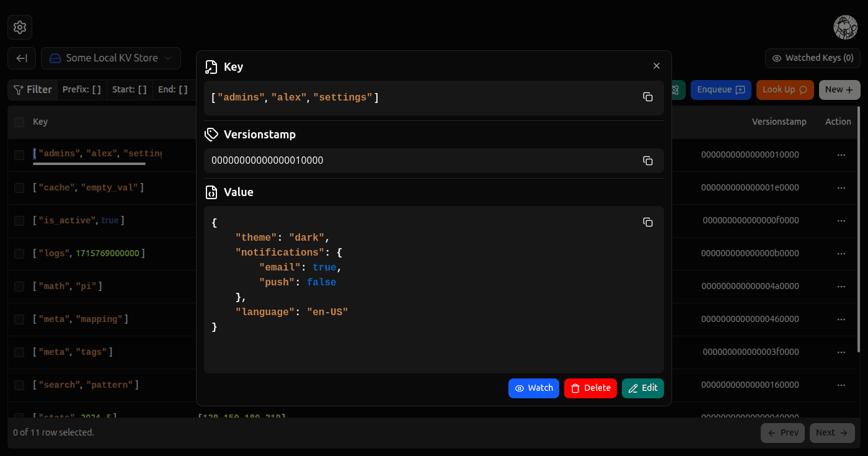
Task: Open action menu for versionstamp 00000000000000010000 row
Action: tap(841, 155)
